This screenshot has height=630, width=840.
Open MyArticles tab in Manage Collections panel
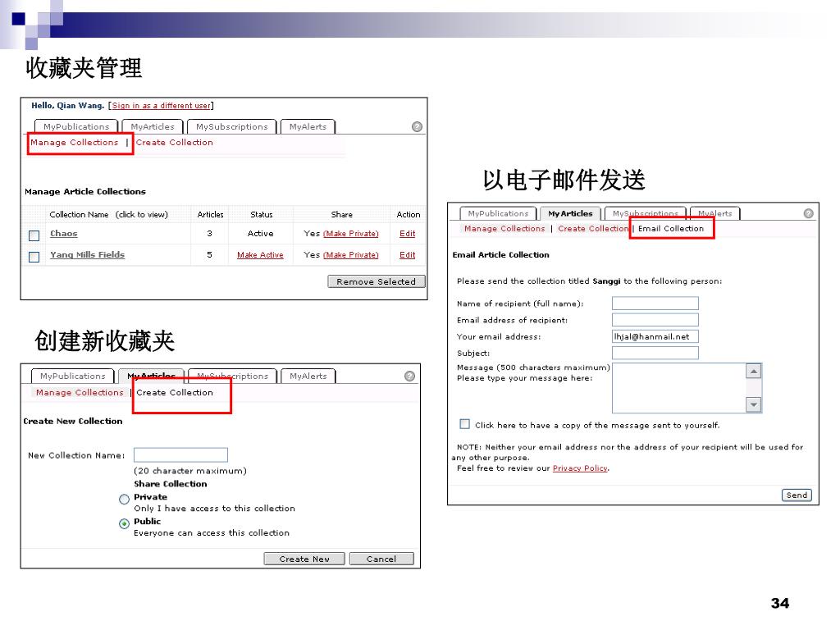[x=153, y=126]
